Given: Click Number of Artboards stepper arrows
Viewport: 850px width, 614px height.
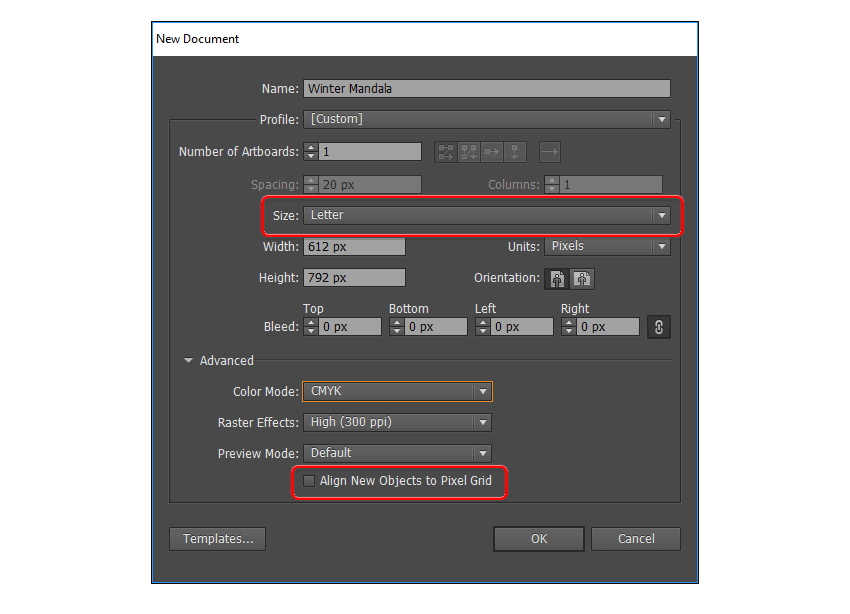Looking at the screenshot, I should click(311, 152).
